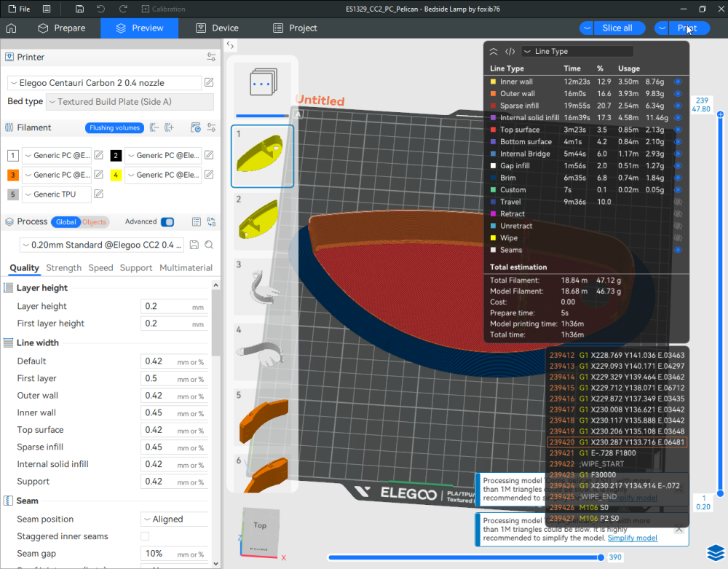Hide Sparse infill lines via eye icon
The height and width of the screenshot is (569, 728).
[x=678, y=106]
